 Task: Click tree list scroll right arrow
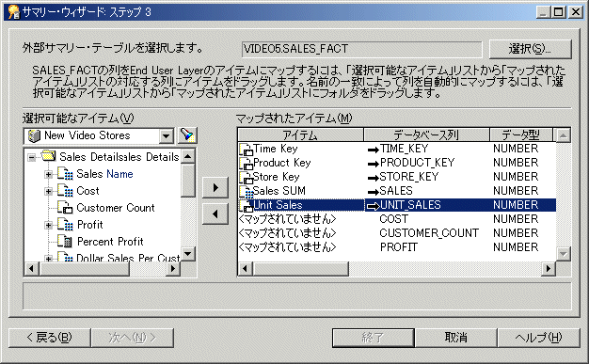173,269
